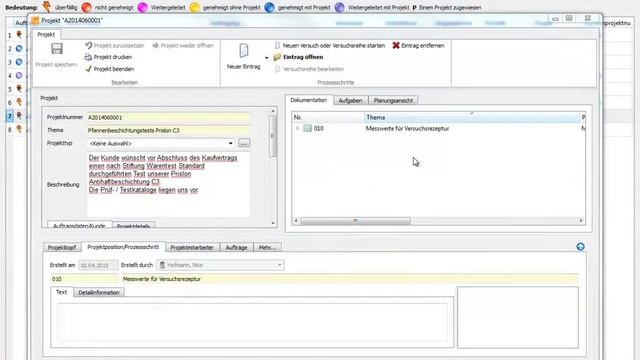This screenshot has height=360, width=640.
Task: Open the Mehr... tab
Action: [x=267, y=247]
